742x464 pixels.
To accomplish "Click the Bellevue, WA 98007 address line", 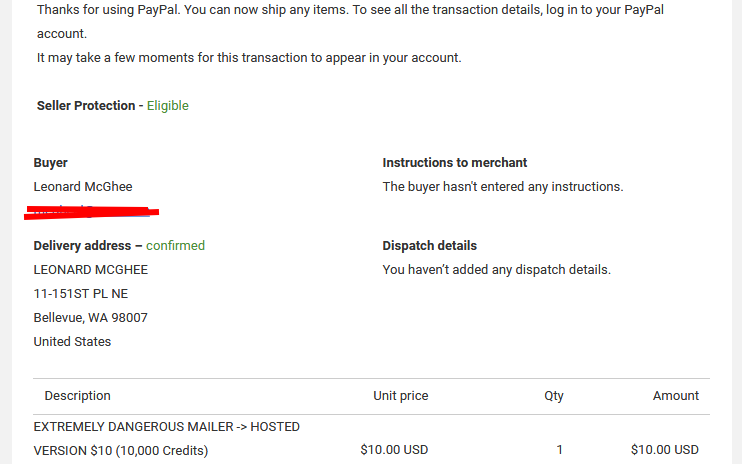I will 90,317.
